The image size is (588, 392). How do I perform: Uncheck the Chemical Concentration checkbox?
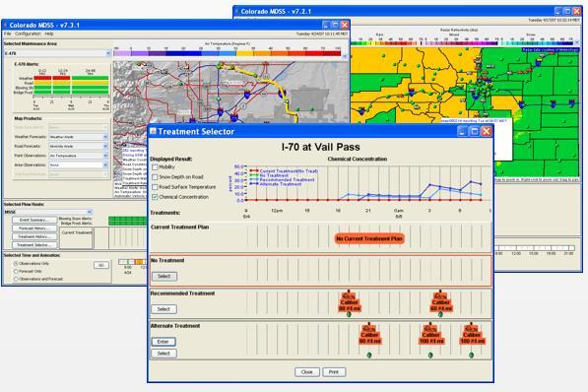pyautogui.click(x=155, y=197)
